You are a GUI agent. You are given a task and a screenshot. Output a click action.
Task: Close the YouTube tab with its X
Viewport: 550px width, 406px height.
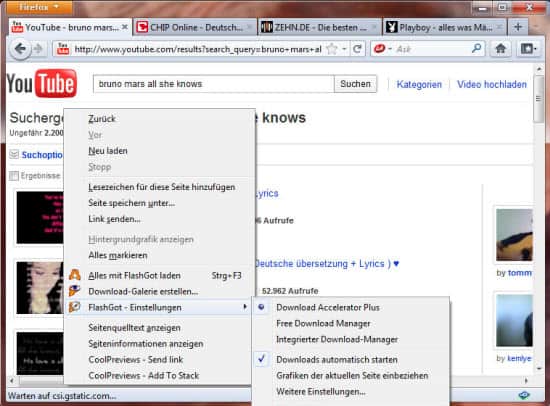click(125, 27)
